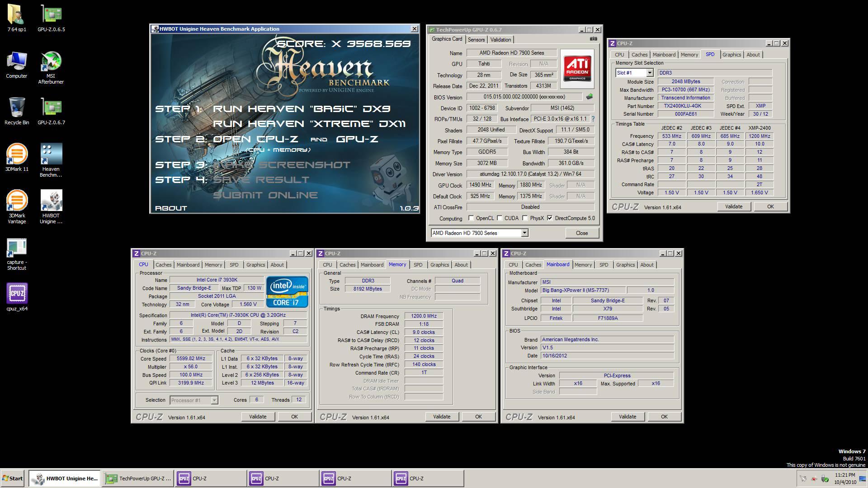Screen dimensions: 868x488
Task: Launch MSI Afterburner shortcut
Action: click(51, 68)
